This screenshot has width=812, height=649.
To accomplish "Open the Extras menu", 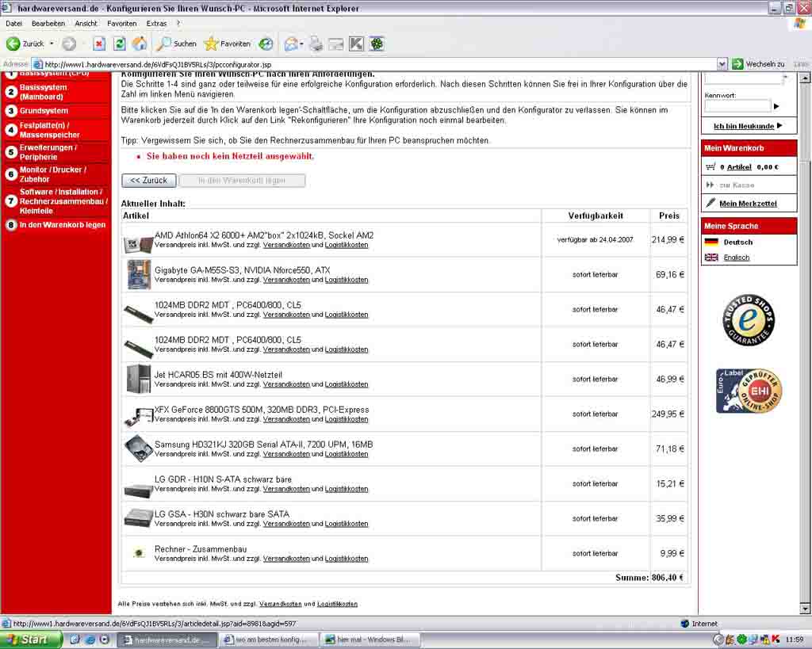I will pyautogui.click(x=156, y=23).
